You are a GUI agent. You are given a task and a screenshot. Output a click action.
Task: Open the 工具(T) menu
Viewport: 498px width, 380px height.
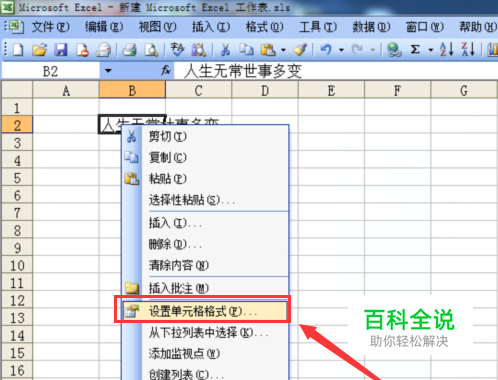pos(318,27)
